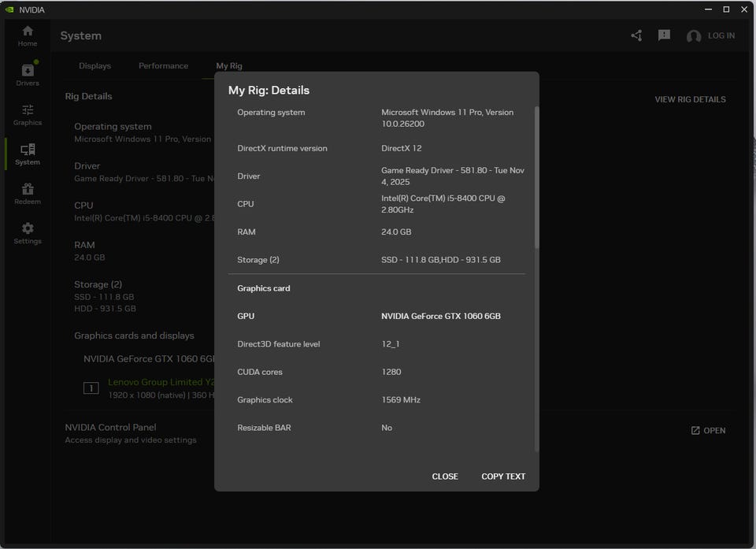Select the My Rig tab
The height and width of the screenshot is (549, 756).
tap(229, 66)
